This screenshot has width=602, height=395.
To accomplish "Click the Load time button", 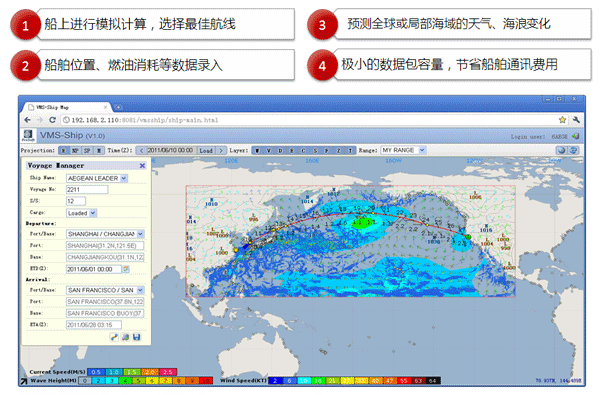I will coord(206,150).
